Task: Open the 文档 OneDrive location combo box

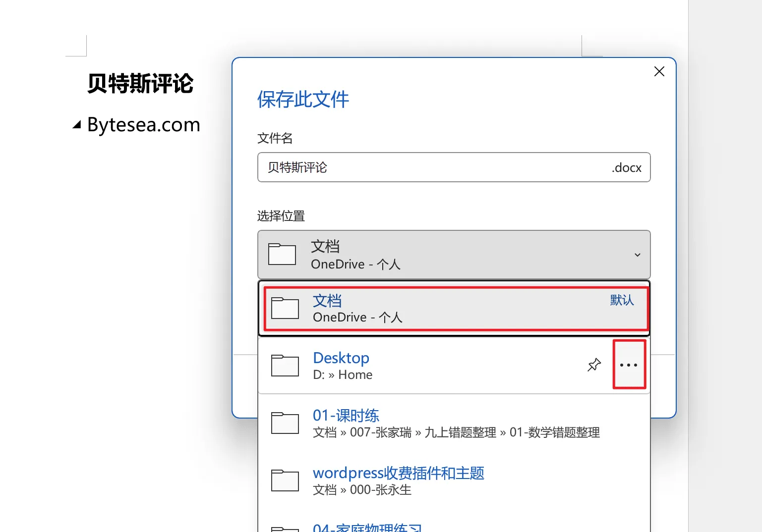Action: (x=454, y=255)
